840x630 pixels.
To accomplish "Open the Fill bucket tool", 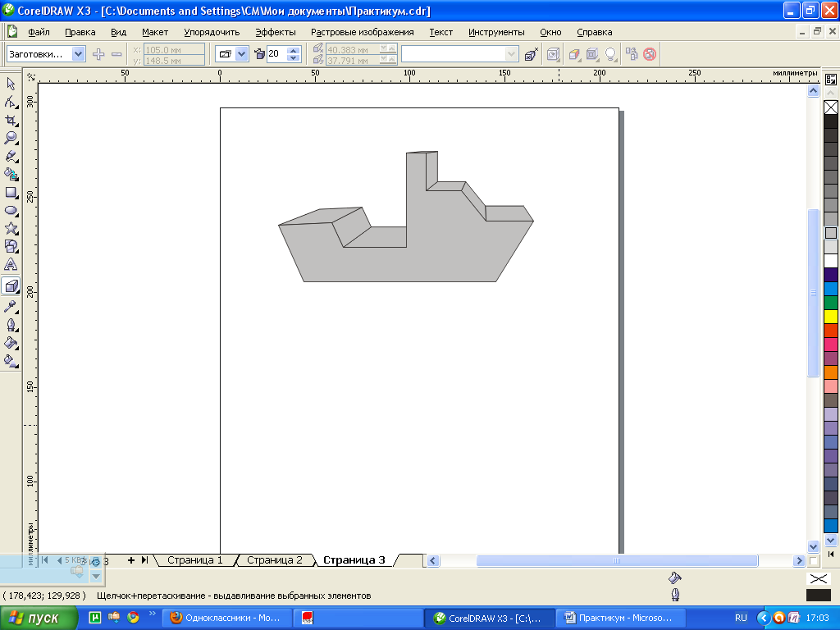I will pos(11,343).
